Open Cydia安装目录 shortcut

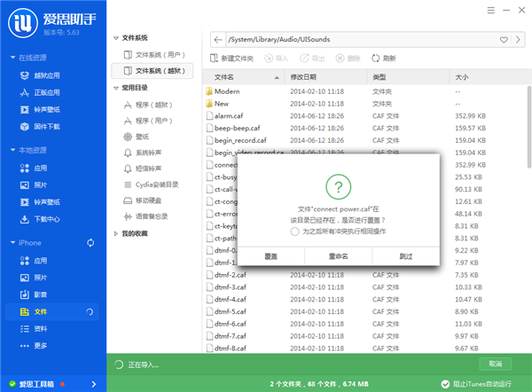(x=151, y=184)
